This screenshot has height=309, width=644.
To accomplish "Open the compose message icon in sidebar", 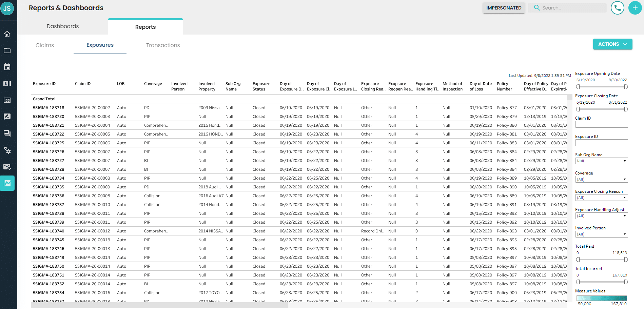I will [7, 117].
